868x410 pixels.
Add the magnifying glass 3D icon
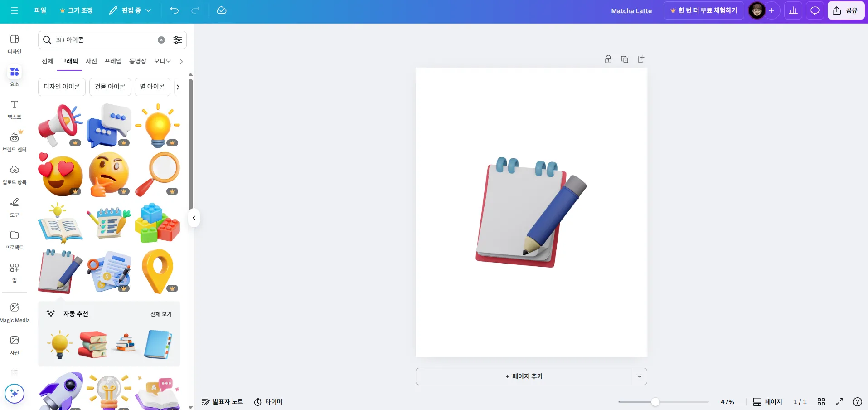[158, 174]
